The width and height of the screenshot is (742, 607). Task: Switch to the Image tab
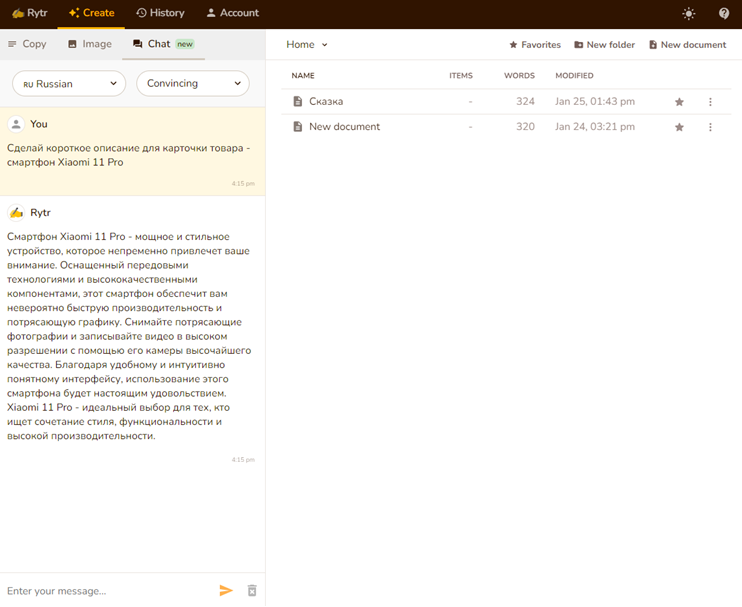(x=90, y=44)
